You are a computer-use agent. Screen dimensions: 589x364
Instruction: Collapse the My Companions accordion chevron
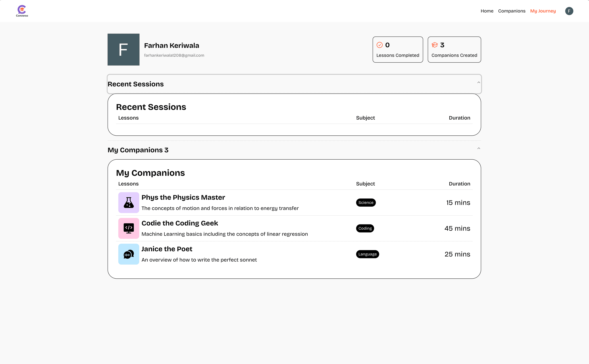tap(479, 149)
